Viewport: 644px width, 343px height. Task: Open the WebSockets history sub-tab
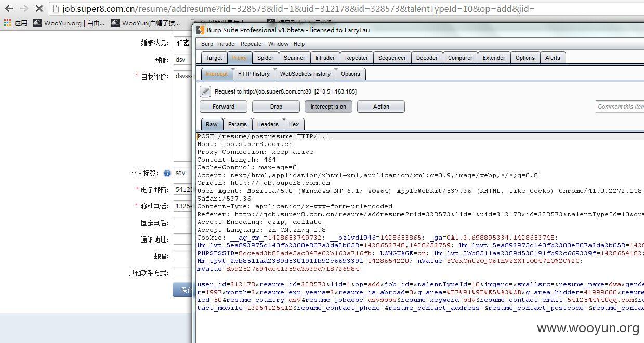click(x=305, y=74)
